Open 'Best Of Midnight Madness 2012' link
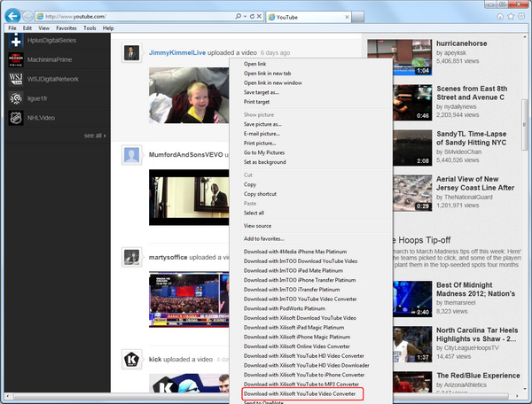 [x=475, y=289]
